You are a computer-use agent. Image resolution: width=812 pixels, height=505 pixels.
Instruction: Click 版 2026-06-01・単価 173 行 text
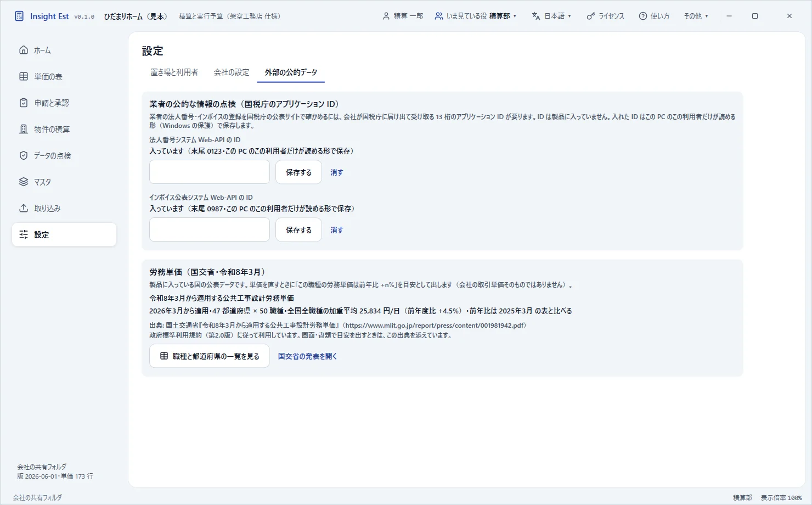point(55,476)
